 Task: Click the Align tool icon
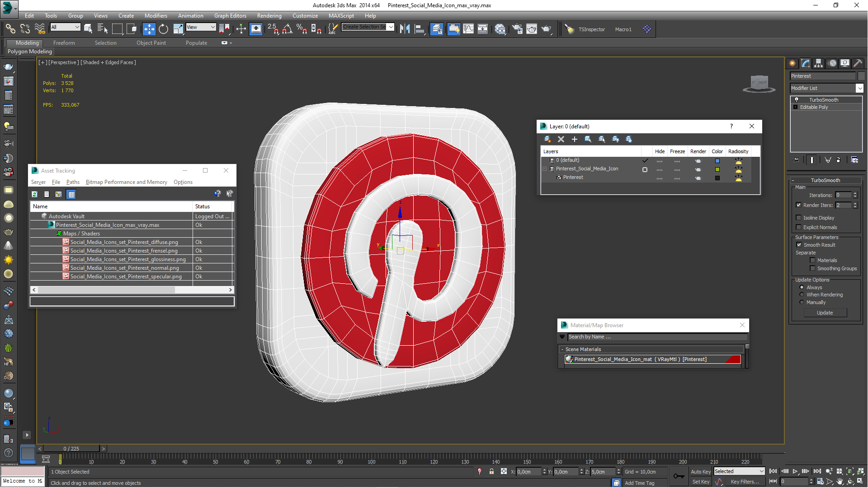click(x=420, y=29)
